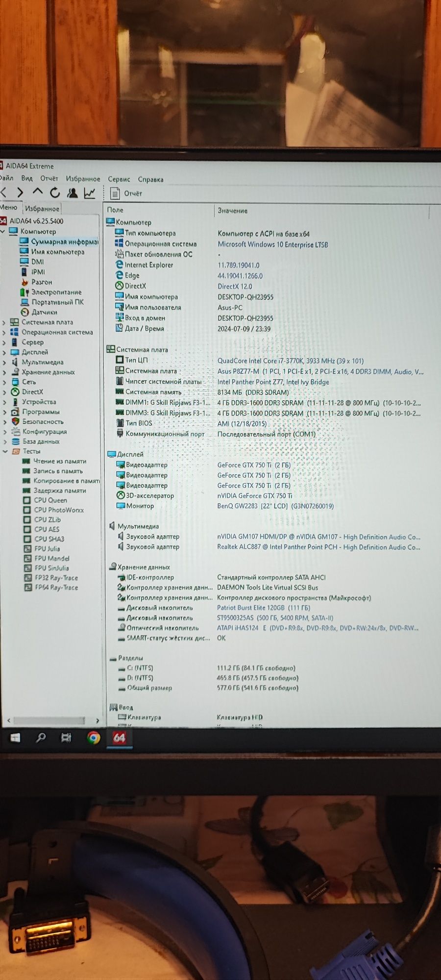The height and width of the screenshot is (980, 441).
Task: Open Windows taskbar search
Action: click(x=41, y=737)
